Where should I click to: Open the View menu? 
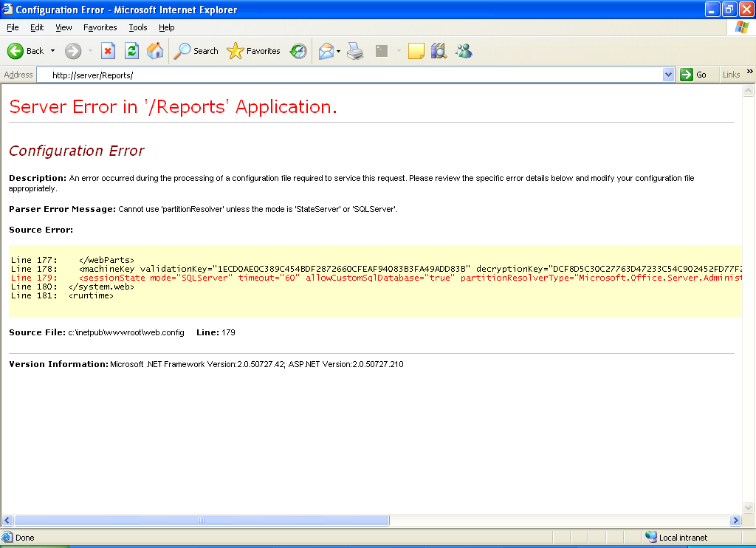tap(63, 27)
